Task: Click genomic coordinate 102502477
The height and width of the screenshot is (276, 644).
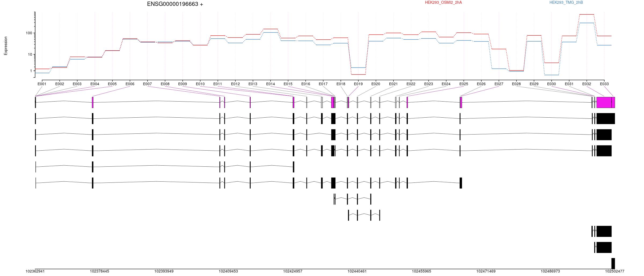Action: 615,271
